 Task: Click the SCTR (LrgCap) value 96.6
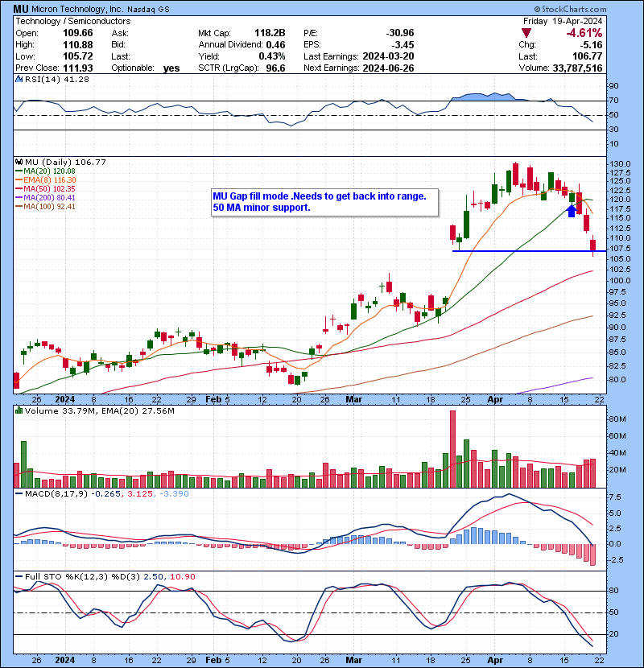coord(276,68)
